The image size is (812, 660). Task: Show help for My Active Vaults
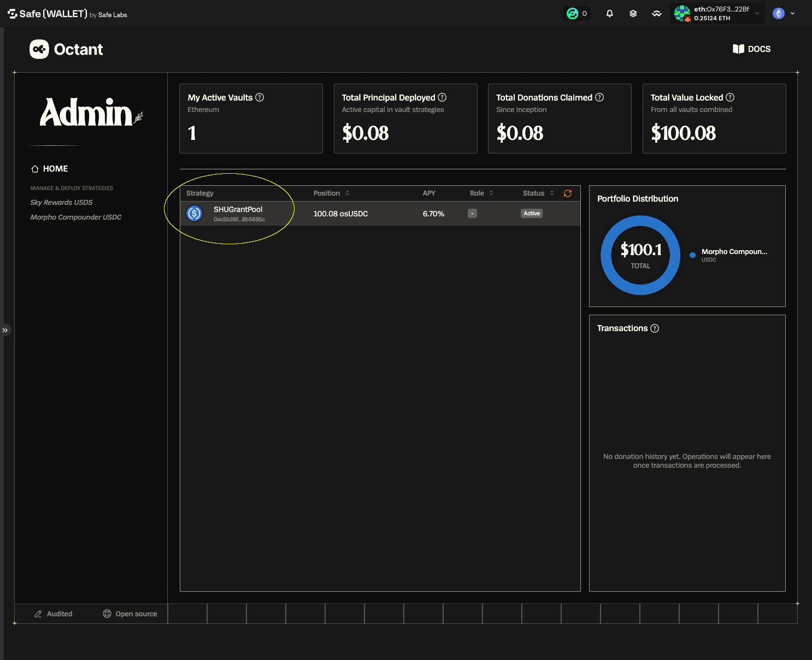click(260, 97)
